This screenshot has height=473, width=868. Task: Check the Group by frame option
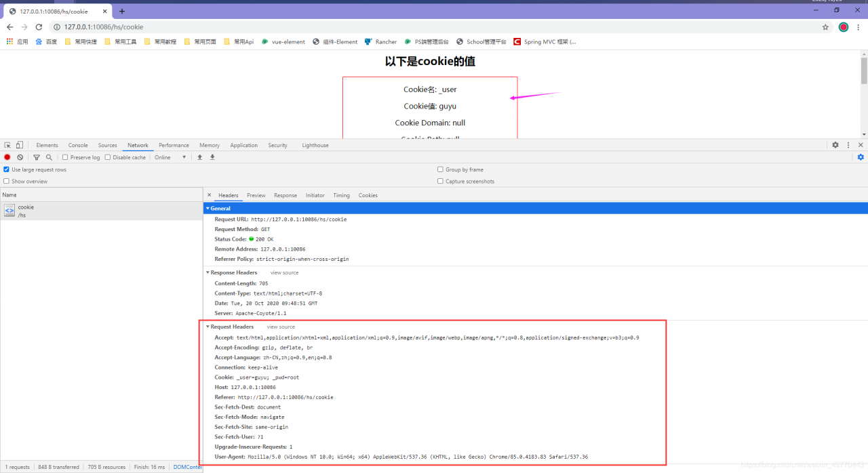[440, 169]
